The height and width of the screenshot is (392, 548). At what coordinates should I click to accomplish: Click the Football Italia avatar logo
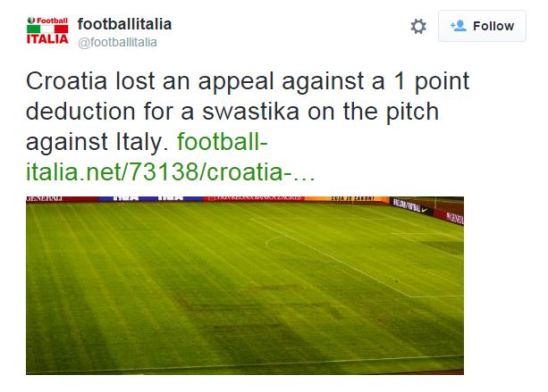[x=46, y=29]
